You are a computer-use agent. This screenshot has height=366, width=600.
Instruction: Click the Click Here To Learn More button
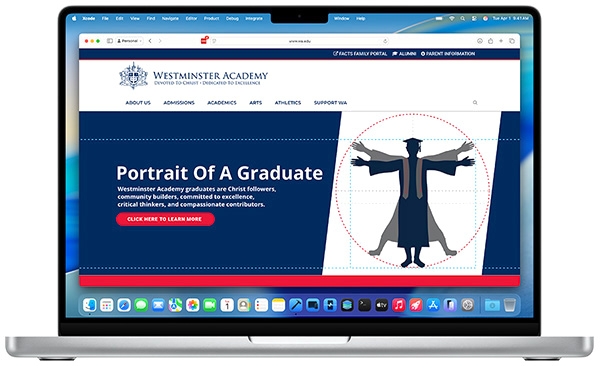[165, 219]
